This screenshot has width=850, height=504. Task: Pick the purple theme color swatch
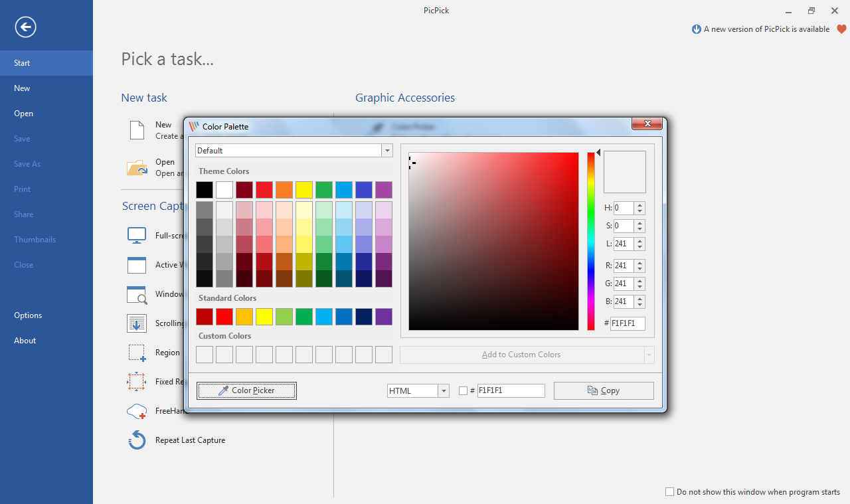[384, 190]
